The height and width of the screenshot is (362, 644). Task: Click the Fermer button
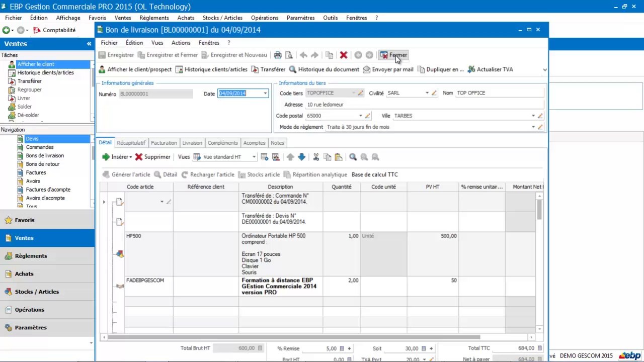click(x=394, y=55)
